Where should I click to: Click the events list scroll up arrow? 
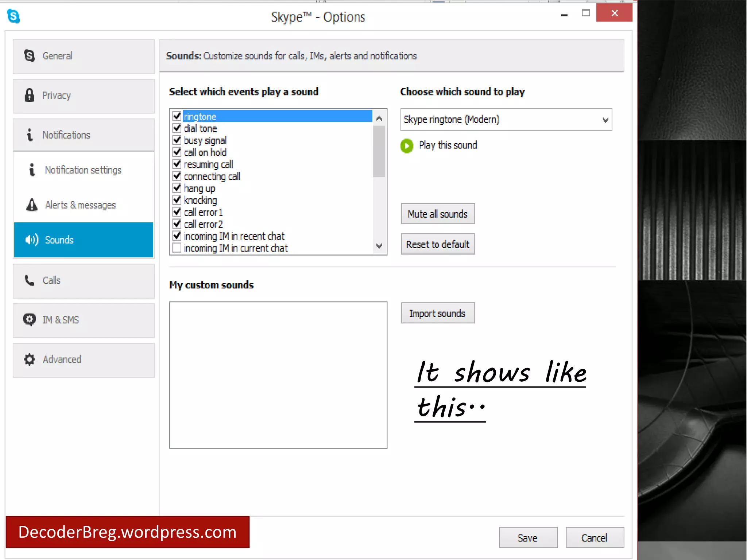tap(379, 118)
